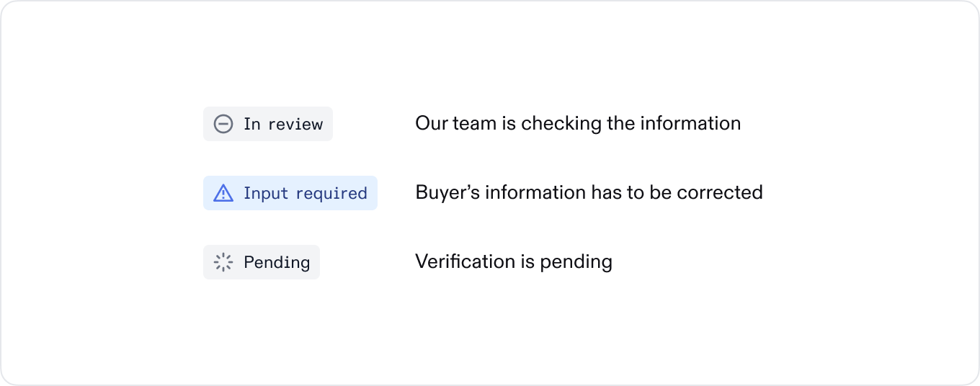The image size is (980, 386).
Task: Click the minus-circle icon in In review badge
Action: click(223, 124)
